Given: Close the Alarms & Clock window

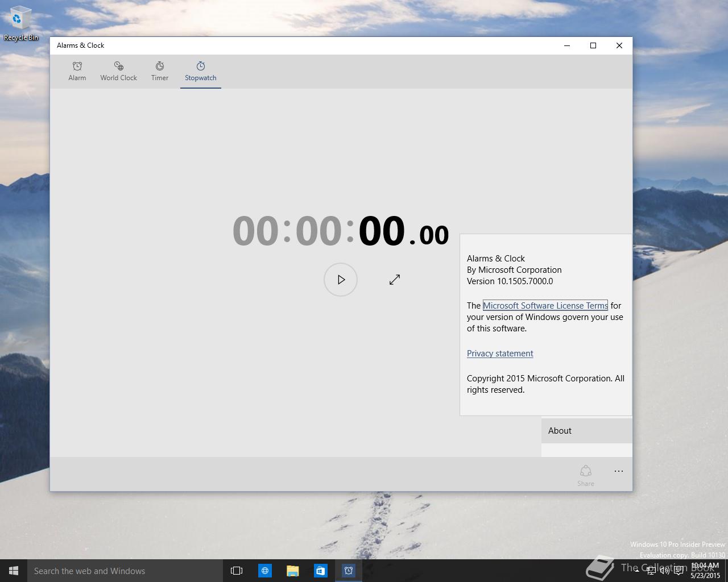Looking at the screenshot, I should [x=619, y=45].
